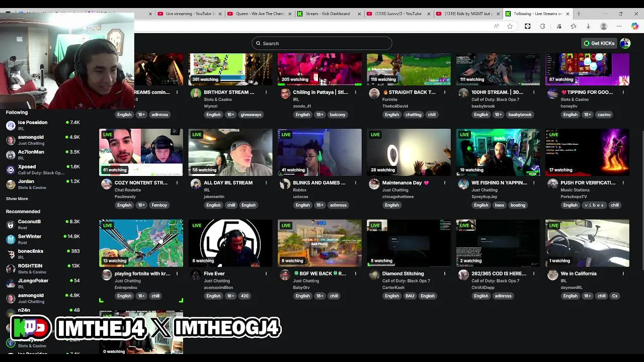
Task: Click ROSHTEIN avatar icon in sidebar
Action: tap(11, 268)
